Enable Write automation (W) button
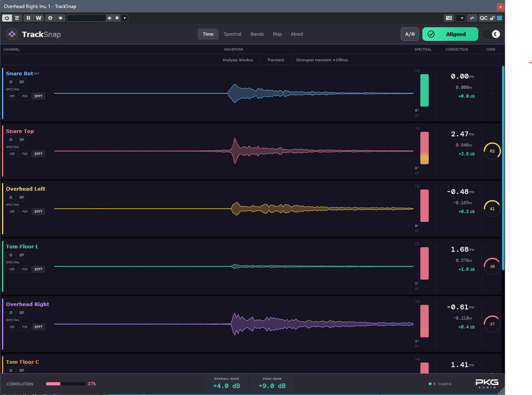The height and width of the screenshot is (395, 532). click(x=38, y=18)
